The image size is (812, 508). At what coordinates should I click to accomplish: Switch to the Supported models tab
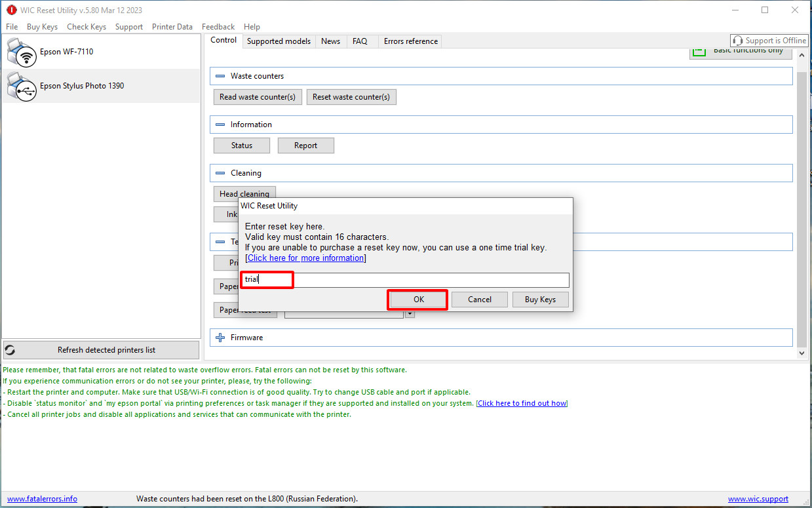[x=279, y=41]
